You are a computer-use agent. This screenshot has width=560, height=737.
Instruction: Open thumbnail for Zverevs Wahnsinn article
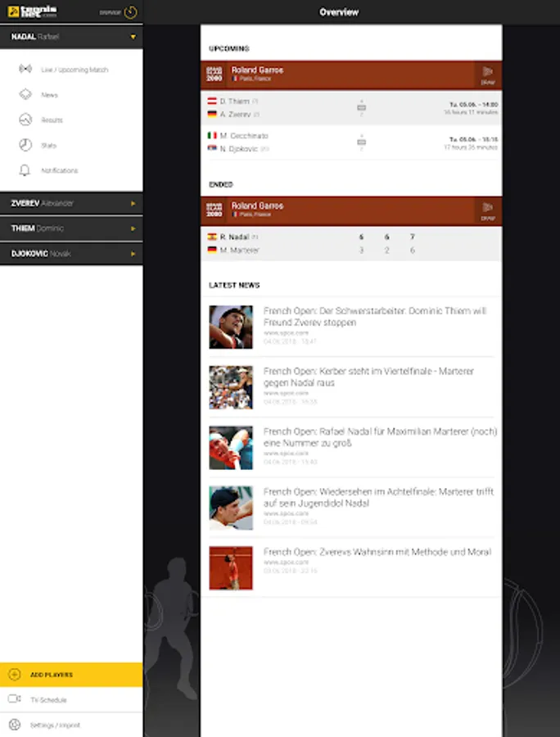231,567
